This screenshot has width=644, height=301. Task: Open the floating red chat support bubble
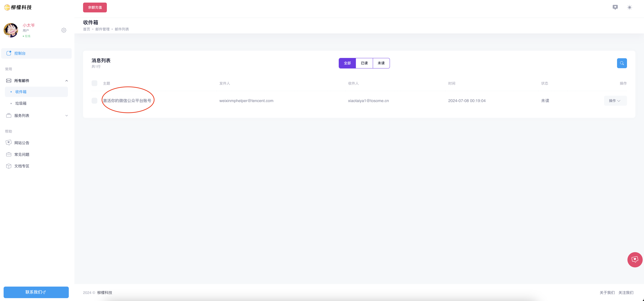634,259
